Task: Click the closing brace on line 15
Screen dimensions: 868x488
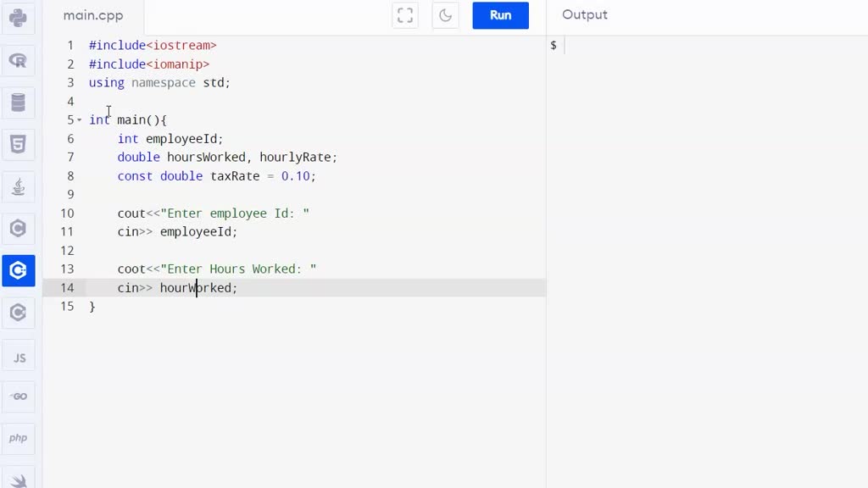Action: pyautogui.click(x=92, y=307)
